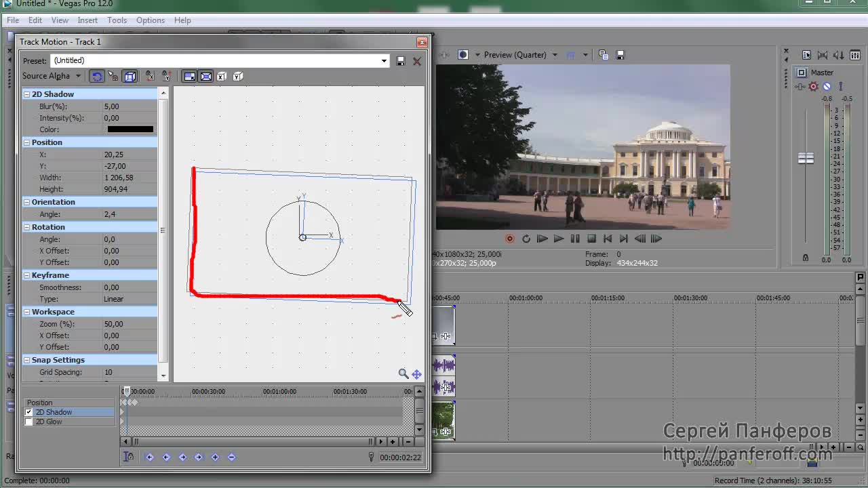Toggle Edit in Object Space cube icon

tap(130, 77)
